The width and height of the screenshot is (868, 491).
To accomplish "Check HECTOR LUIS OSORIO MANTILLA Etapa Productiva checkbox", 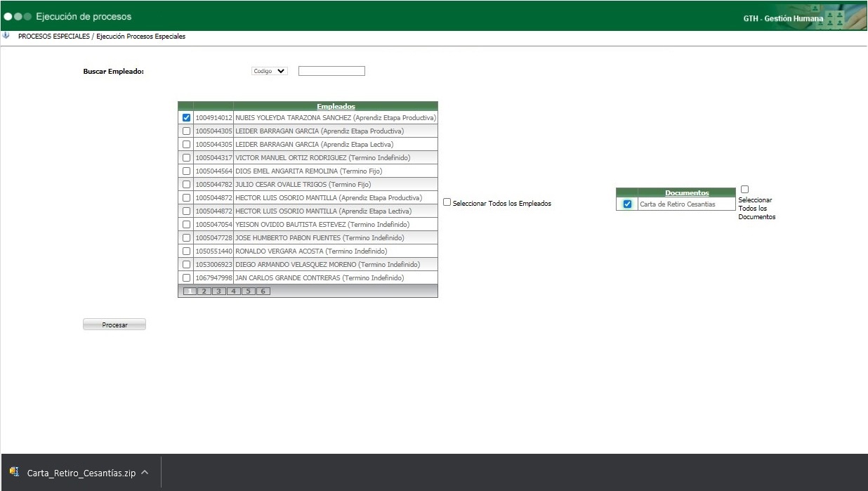I will pos(186,198).
